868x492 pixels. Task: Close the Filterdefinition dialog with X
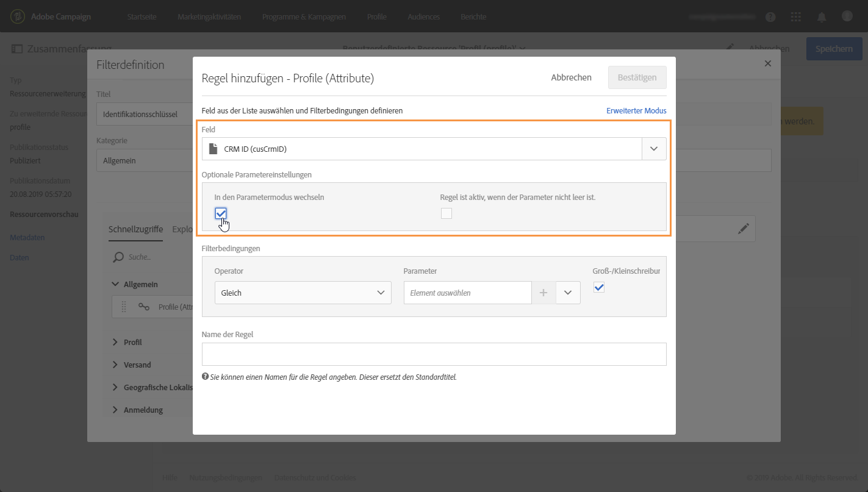[768, 63]
